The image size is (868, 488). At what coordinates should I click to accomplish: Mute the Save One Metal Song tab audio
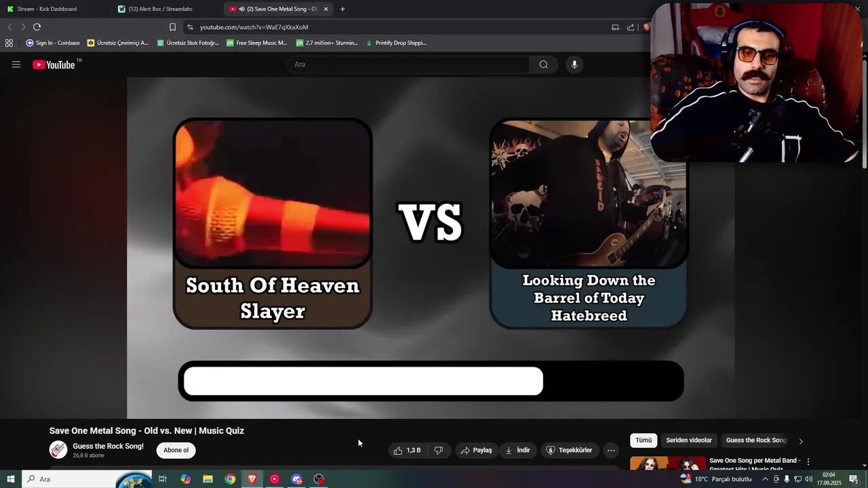pos(241,9)
